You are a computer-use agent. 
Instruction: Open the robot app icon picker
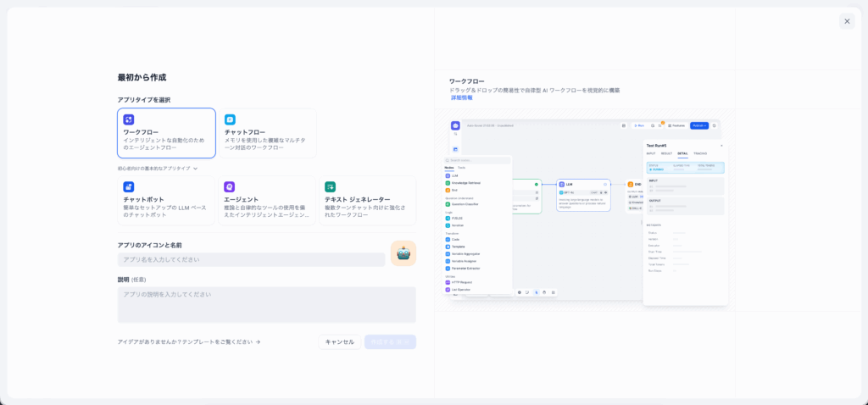pyautogui.click(x=403, y=253)
